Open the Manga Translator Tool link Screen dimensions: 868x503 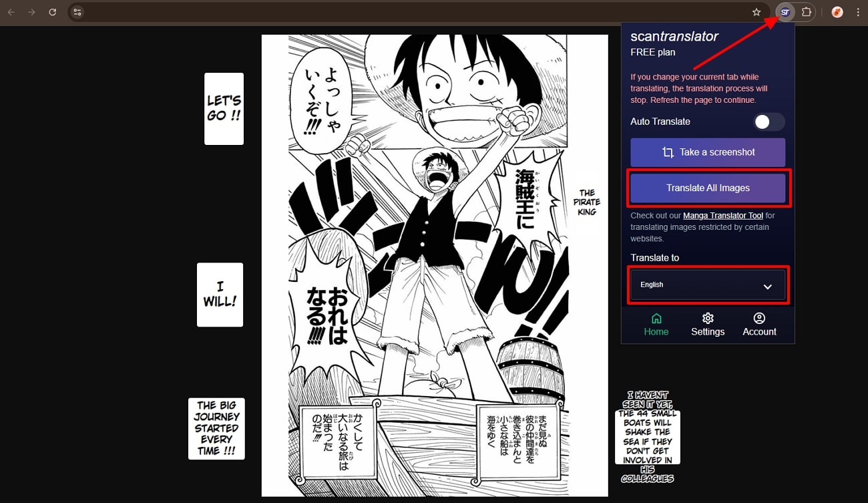(723, 216)
